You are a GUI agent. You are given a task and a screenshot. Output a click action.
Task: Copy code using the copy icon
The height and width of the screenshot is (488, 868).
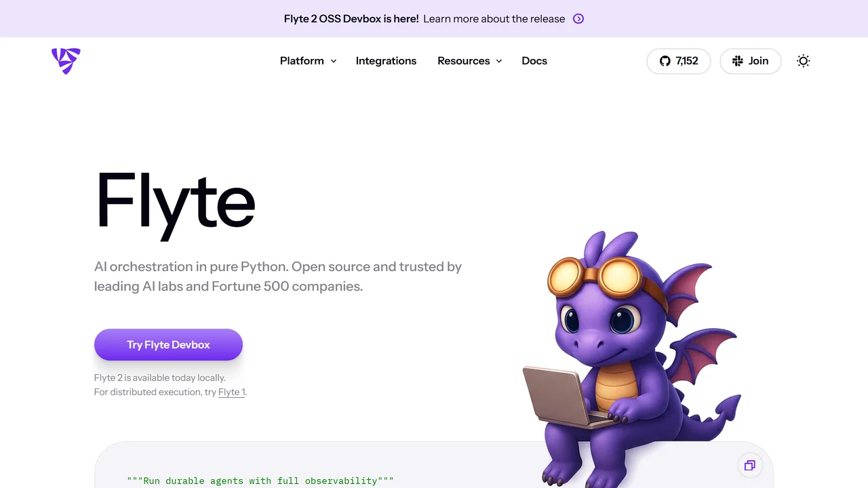(749, 466)
